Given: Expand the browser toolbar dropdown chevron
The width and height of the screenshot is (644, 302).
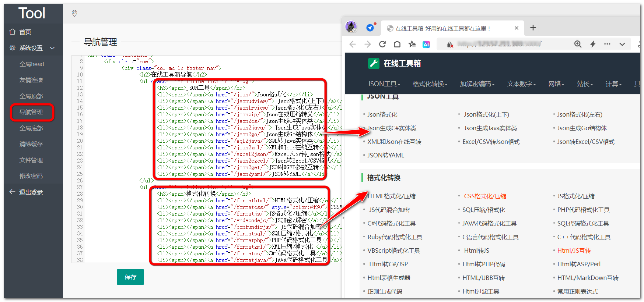Looking at the screenshot, I should point(622,44).
